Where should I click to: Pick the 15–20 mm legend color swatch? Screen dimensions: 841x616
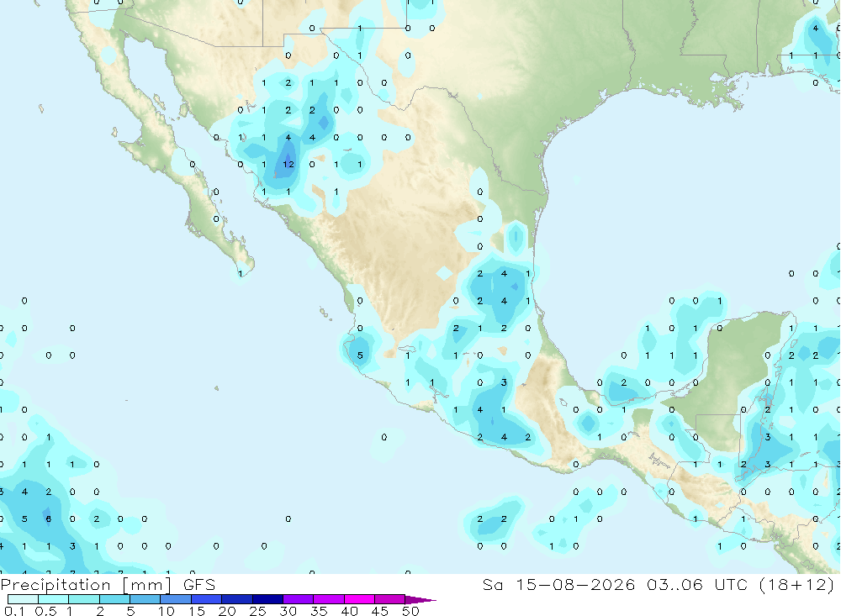(x=206, y=599)
